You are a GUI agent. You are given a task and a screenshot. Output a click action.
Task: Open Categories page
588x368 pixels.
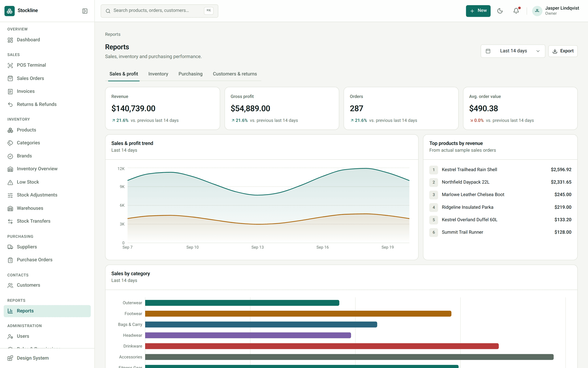pos(47,143)
